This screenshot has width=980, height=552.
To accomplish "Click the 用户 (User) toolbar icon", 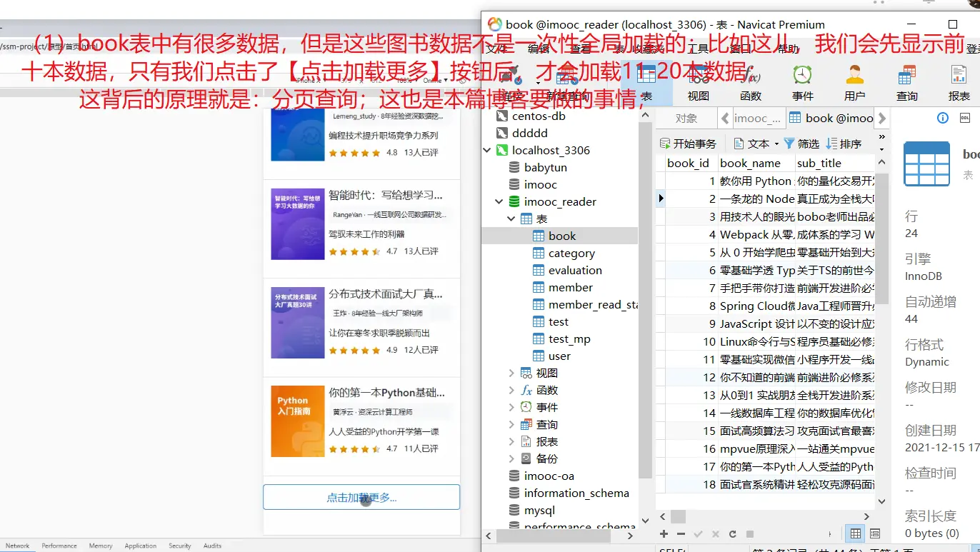I will (x=854, y=82).
